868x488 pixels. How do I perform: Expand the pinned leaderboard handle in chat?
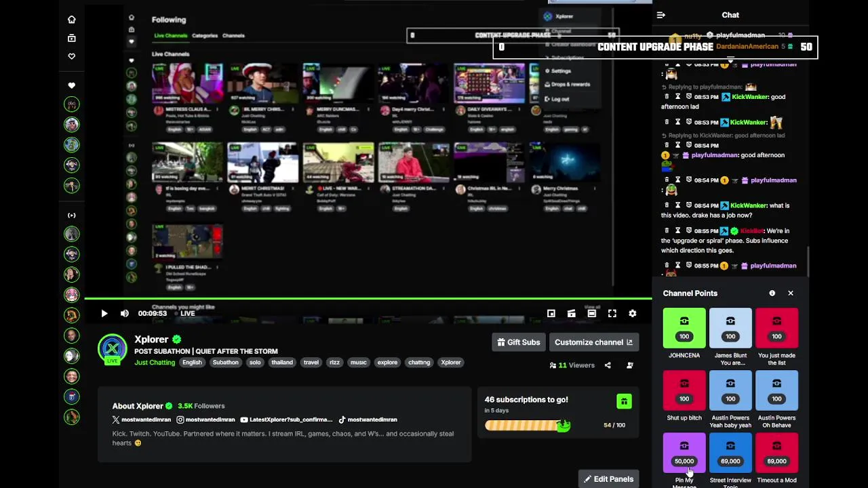730,60
